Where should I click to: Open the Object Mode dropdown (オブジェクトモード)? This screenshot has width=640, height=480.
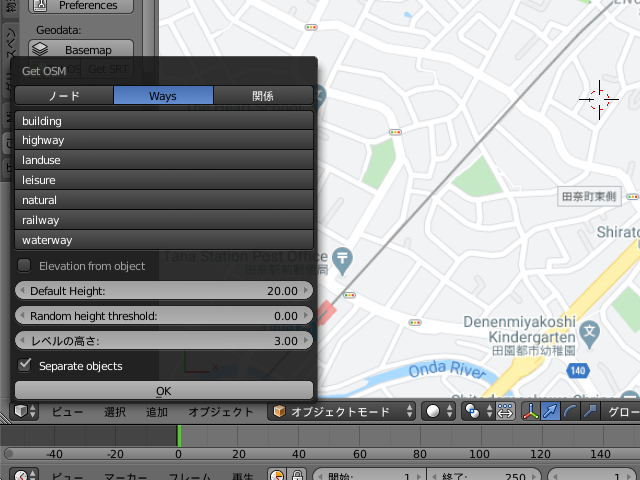coord(342,411)
